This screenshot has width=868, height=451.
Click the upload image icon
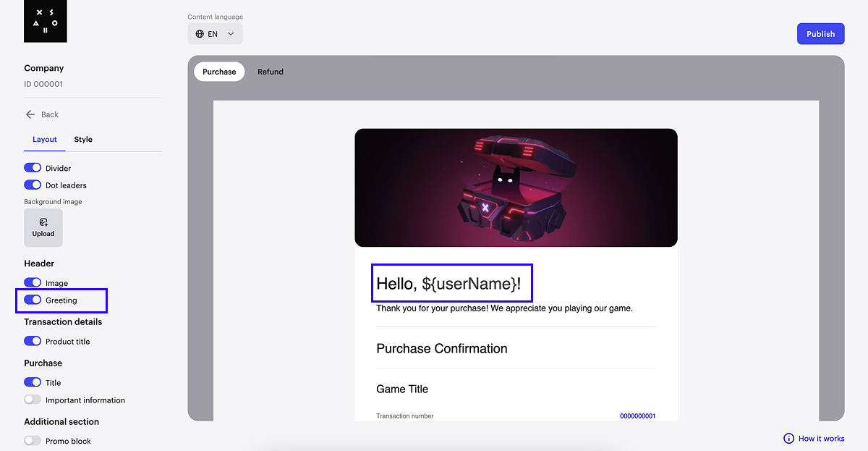point(43,223)
